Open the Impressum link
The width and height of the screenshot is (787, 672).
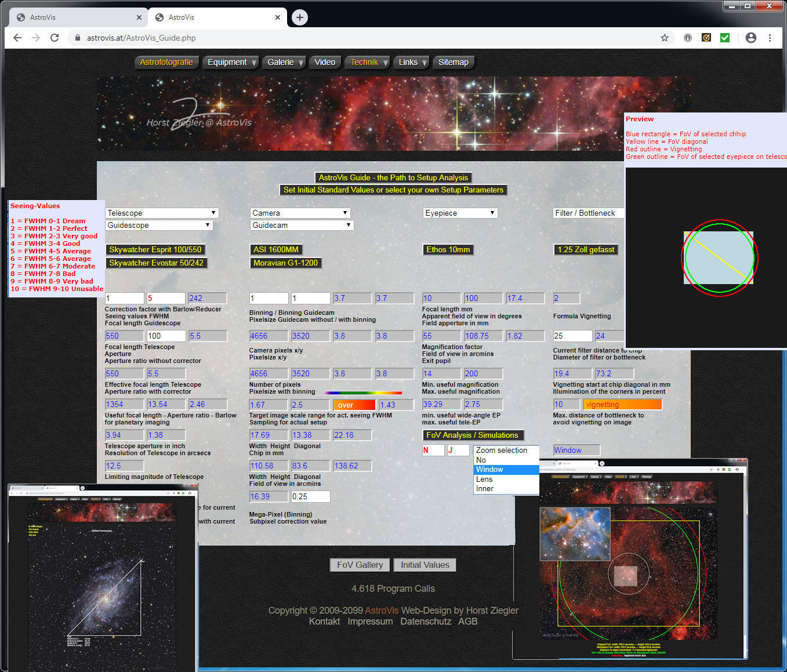(370, 621)
